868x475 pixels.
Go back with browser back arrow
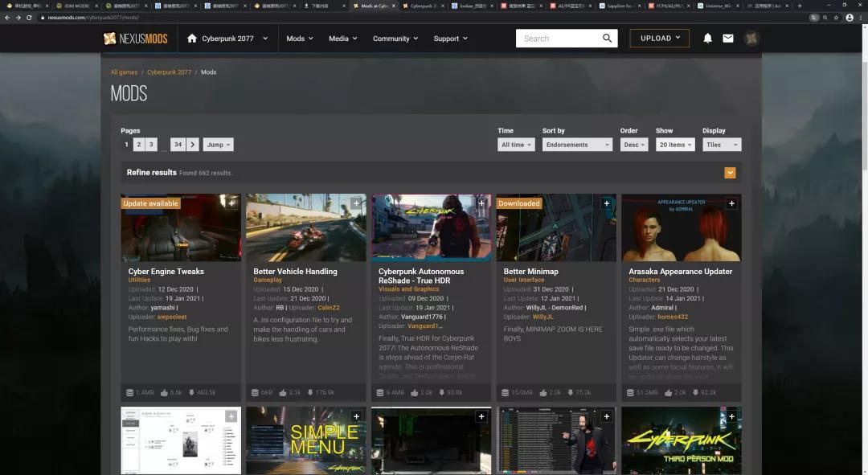tap(7, 18)
